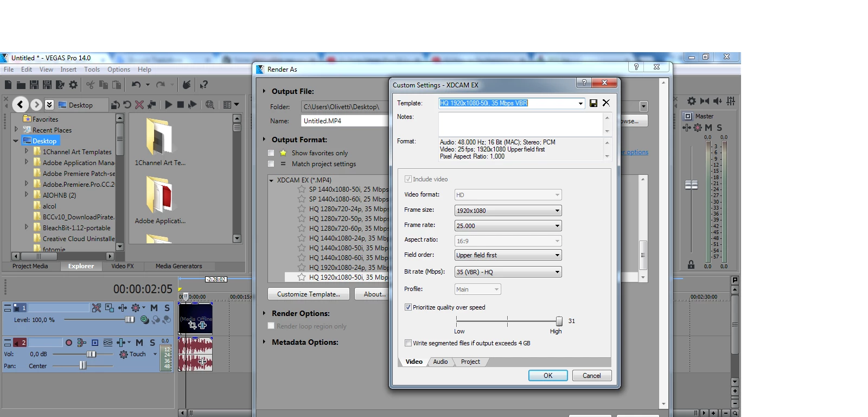This screenshot has height=417, width=868.
Task: Open the Event Pan/Crop icon on the video clip
Action: click(x=193, y=325)
